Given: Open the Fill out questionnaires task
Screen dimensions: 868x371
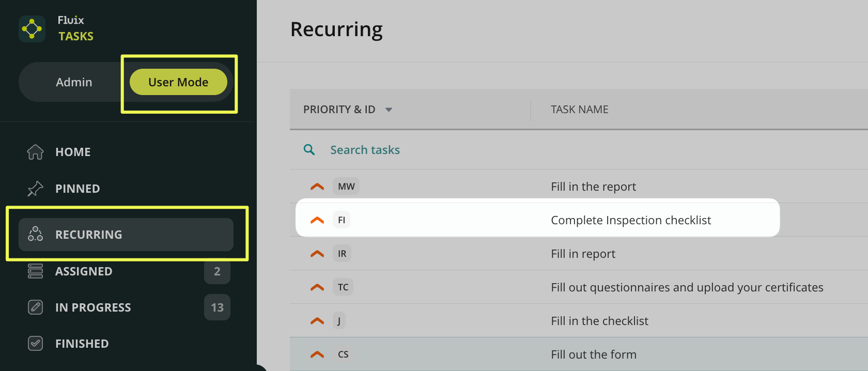Looking at the screenshot, I should 687,287.
